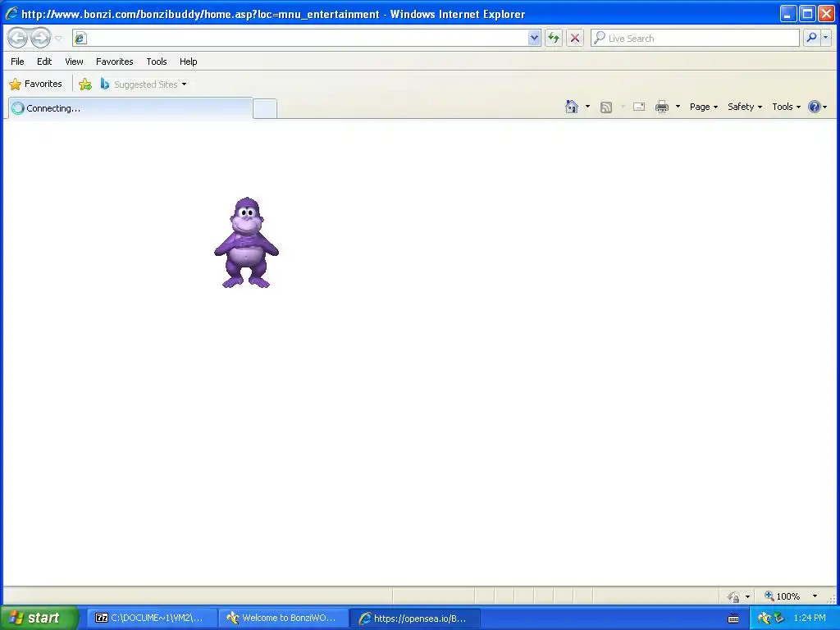Open the Favorites star button panel
This screenshot has height=630, width=840.
click(36, 84)
